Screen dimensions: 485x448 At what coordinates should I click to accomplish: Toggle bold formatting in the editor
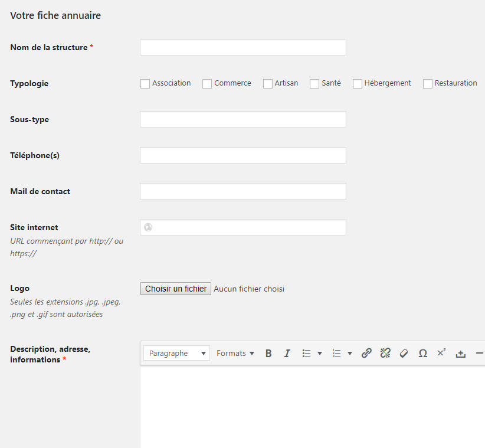(x=268, y=354)
